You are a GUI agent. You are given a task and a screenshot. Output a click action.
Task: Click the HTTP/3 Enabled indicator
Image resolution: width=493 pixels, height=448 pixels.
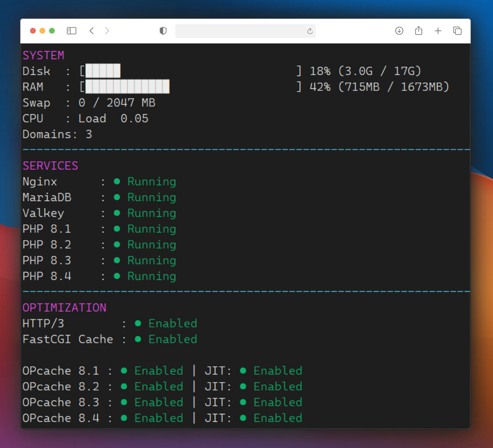tap(173, 323)
